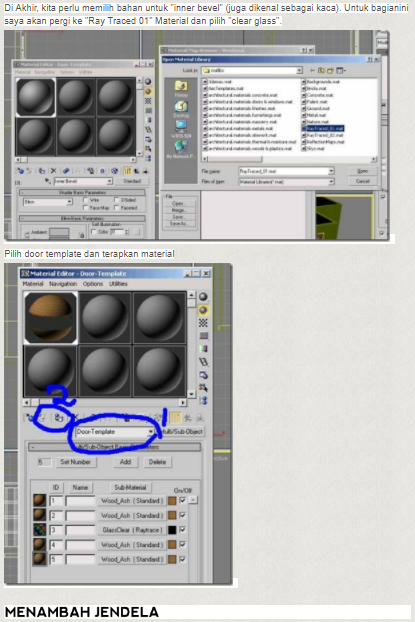Click Sample UV Tiling icon in Door-Template editor
This screenshot has height=622, width=415.
tap(203, 336)
